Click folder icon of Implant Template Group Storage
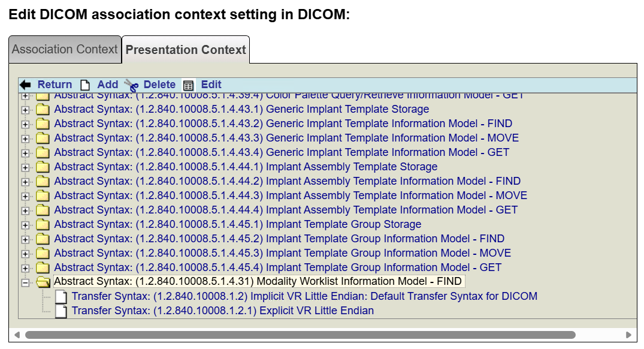The width and height of the screenshot is (644, 349). point(43,225)
